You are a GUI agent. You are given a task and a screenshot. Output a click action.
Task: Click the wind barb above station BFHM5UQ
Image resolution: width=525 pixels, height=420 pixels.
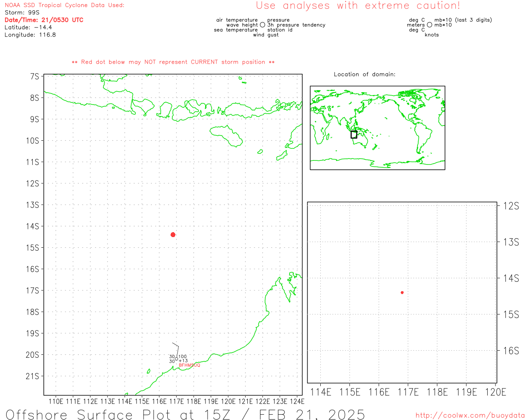[x=176, y=349]
